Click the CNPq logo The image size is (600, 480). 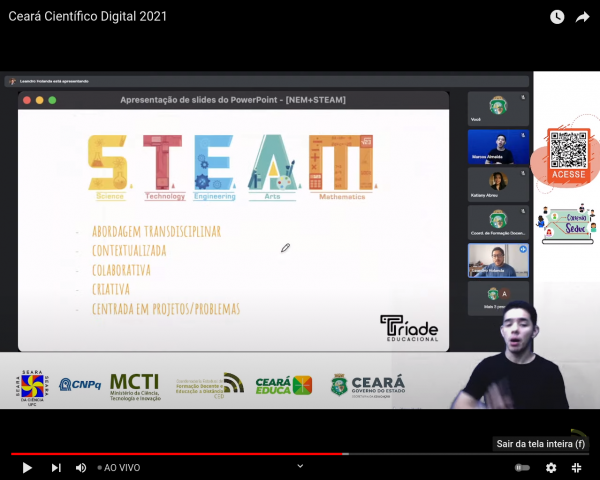tap(80, 384)
